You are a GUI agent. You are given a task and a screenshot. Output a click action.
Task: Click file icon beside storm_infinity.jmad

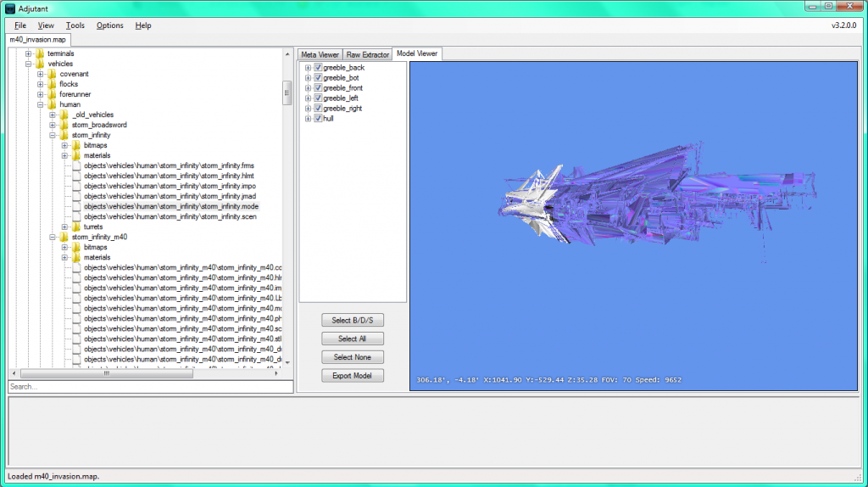tap(76, 196)
